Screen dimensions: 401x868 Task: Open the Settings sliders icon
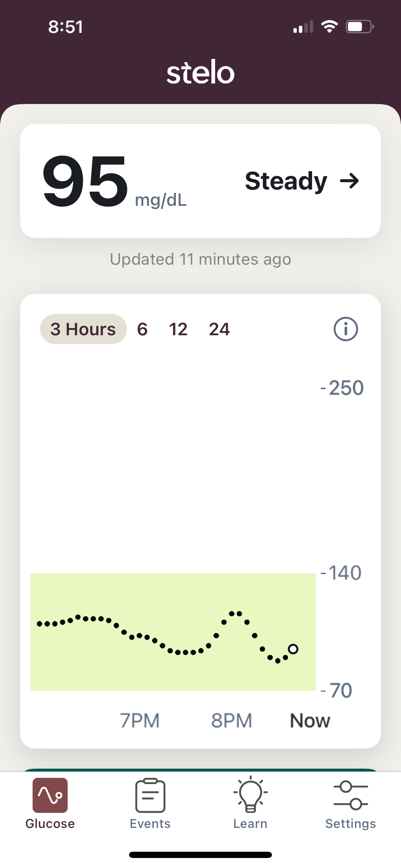(x=351, y=795)
